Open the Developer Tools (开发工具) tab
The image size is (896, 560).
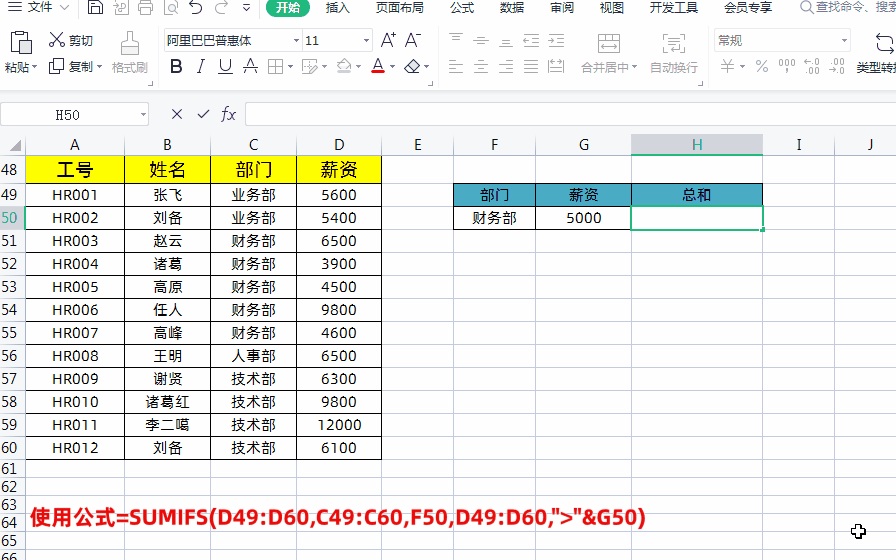click(674, 7)
